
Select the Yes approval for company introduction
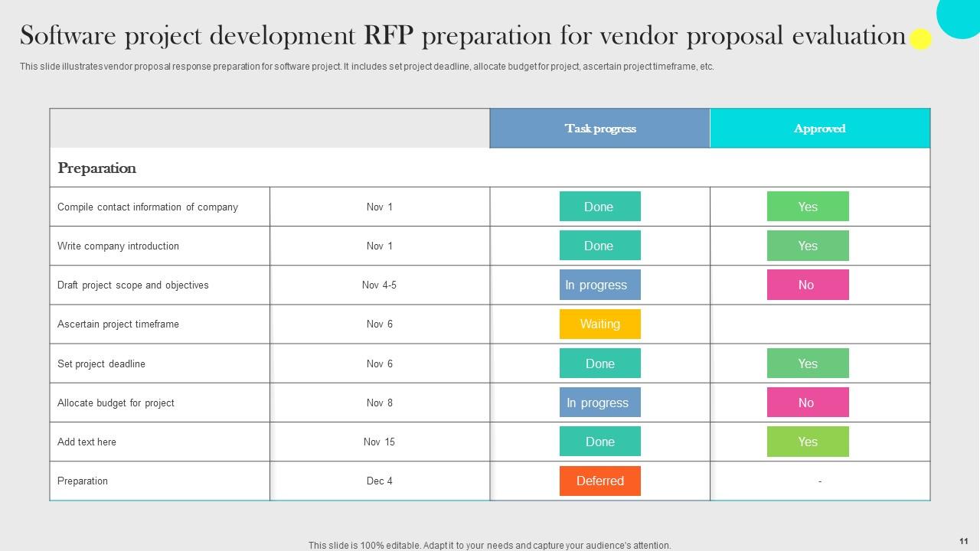tap(808, 246)
